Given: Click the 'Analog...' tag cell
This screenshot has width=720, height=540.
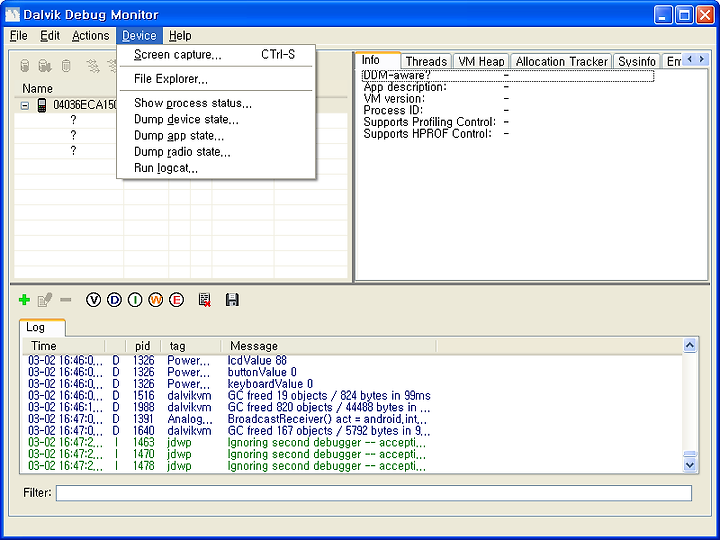Looking at the screenshot, I should point(190,419).
